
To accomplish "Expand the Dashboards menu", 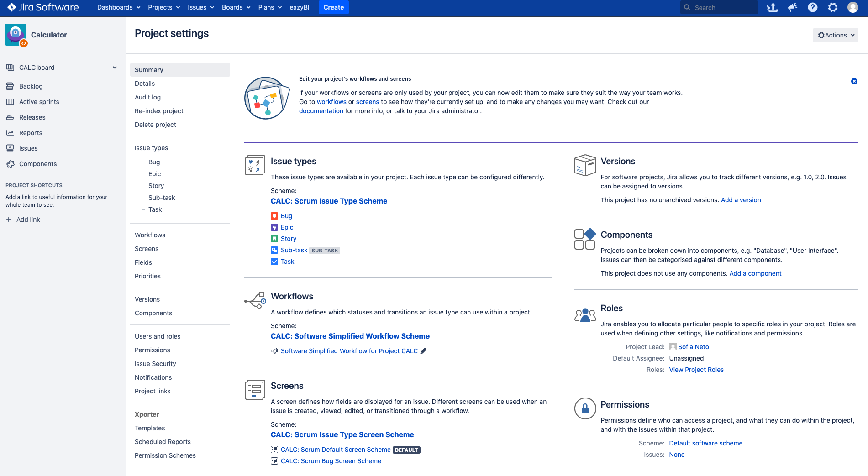I will [119, 7].
